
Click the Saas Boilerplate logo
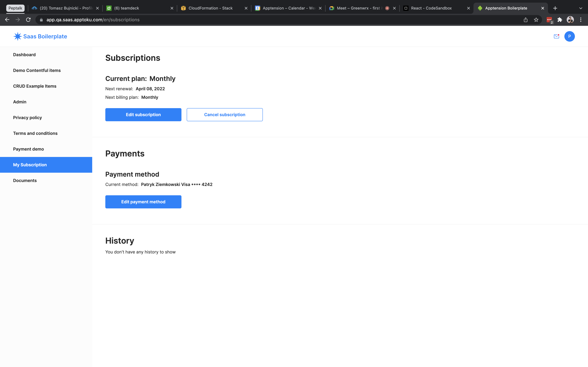point(40,36)
